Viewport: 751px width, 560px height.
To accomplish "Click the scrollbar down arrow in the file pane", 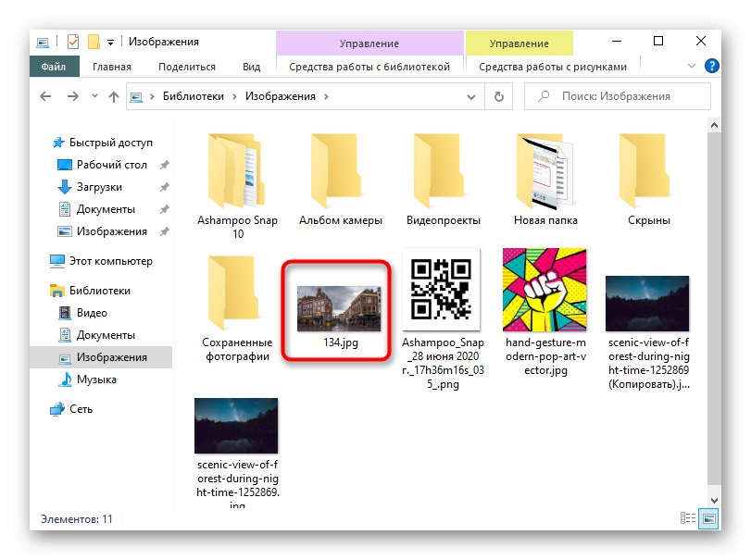I will point(714,500).
